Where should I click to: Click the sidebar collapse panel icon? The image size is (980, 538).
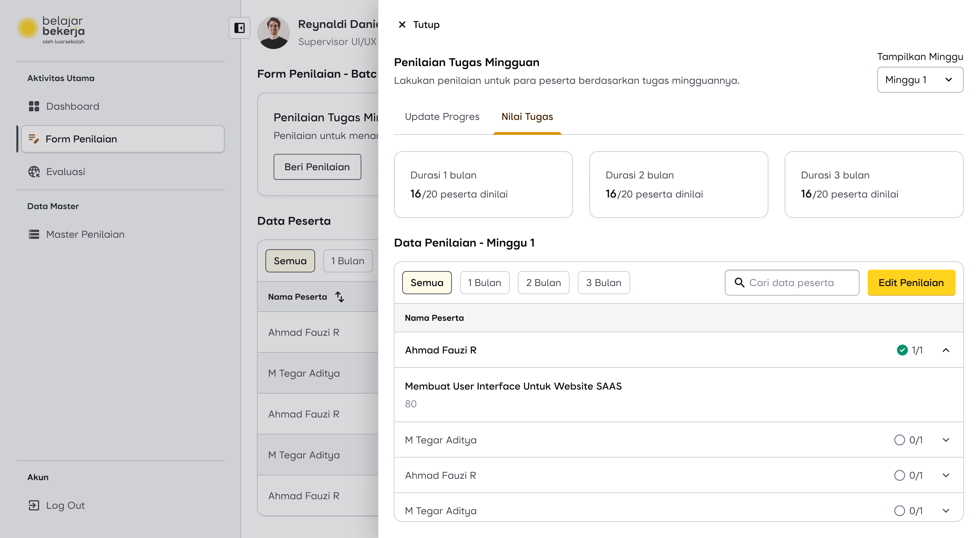(x=239, y=28)
